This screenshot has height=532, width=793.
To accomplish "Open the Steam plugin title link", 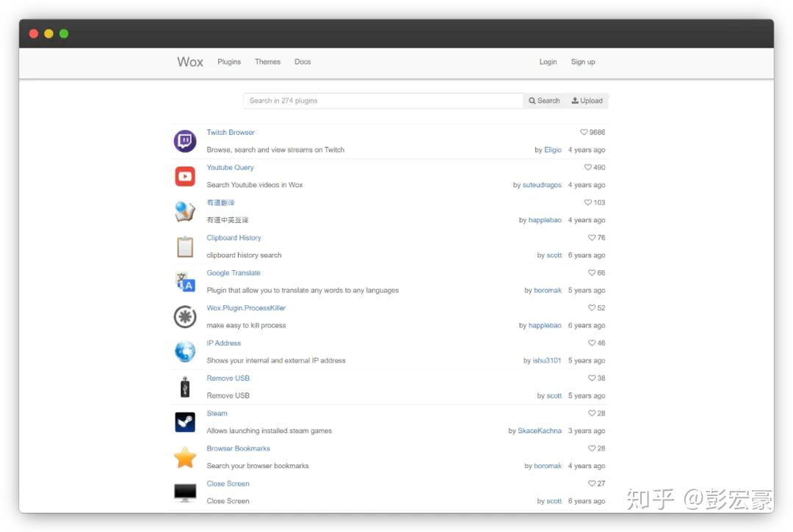I will click(x=217, y=413).
